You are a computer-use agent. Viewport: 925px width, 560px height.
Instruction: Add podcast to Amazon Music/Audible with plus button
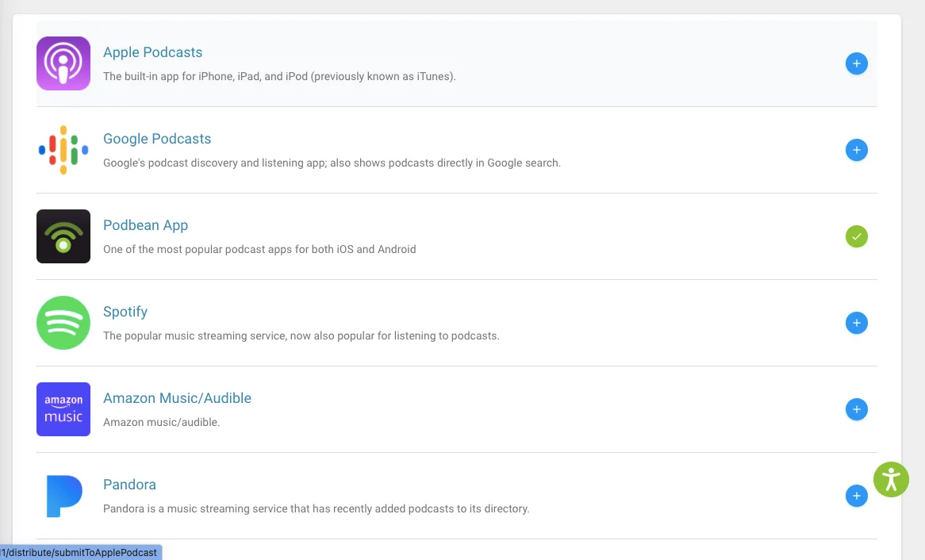pos(856,409)
